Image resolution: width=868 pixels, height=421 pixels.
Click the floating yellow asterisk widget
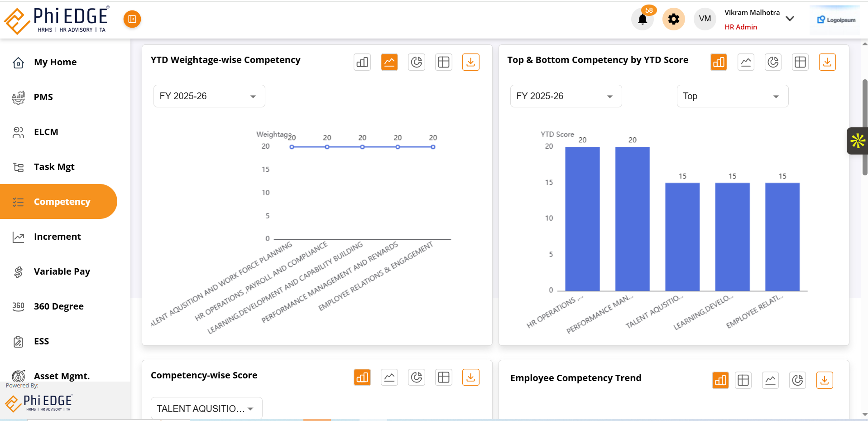coord(857,141)
